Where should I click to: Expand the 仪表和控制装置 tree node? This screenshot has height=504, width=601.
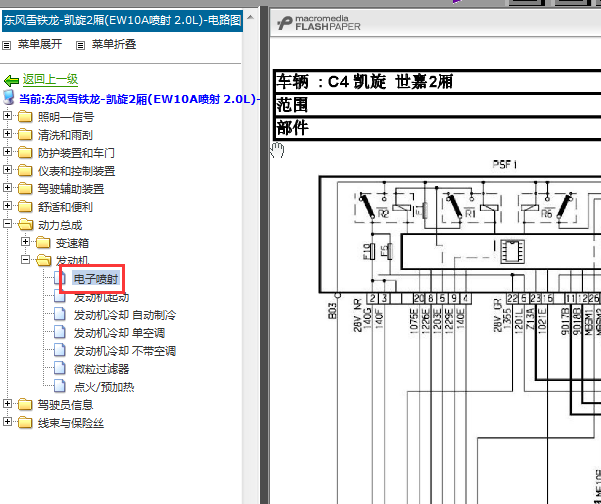7,169
